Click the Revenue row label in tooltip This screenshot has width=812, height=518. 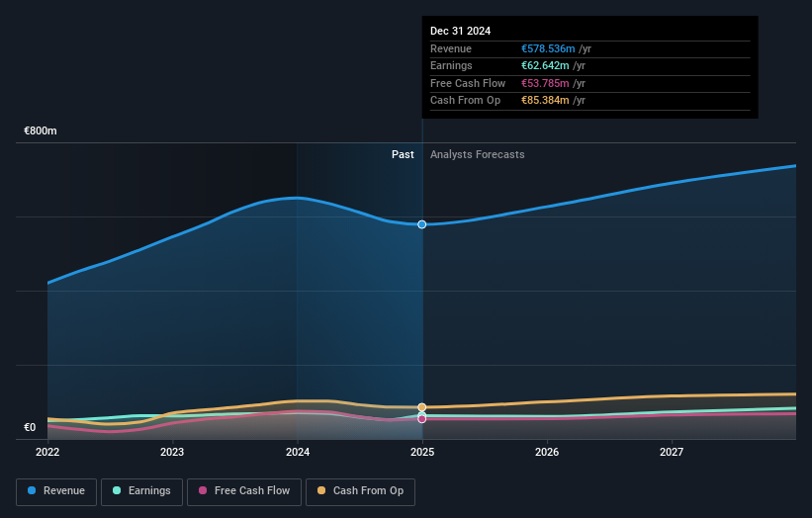point(451,48)
